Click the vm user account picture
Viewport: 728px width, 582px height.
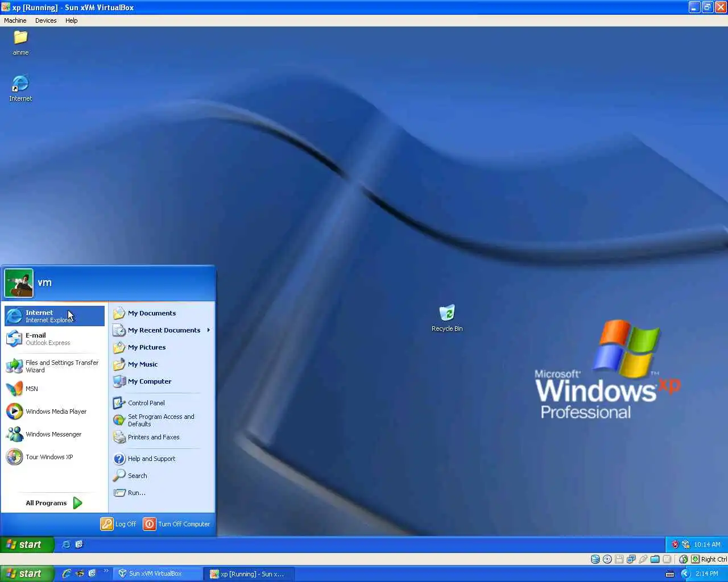pyautogui.click(x=19, y=283)
